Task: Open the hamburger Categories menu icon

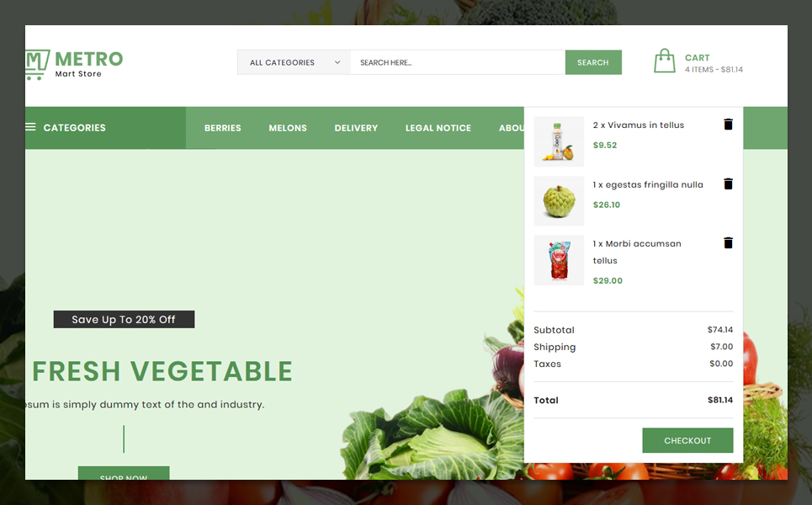Action: (x=30, y=127)
